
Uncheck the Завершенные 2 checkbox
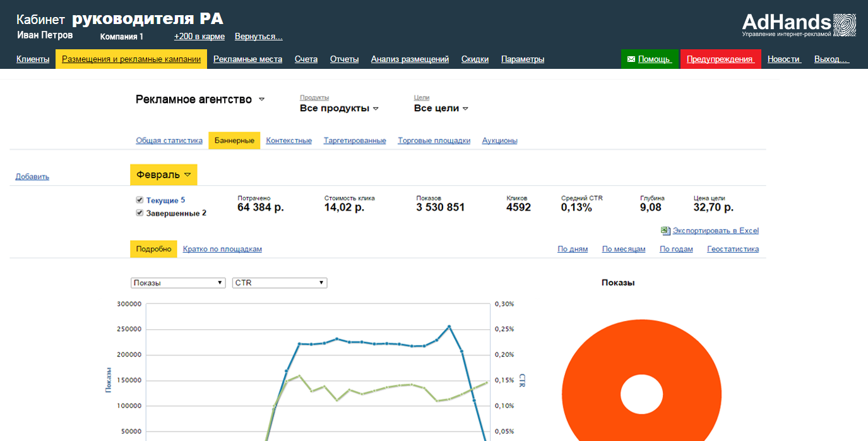[140, 213]
